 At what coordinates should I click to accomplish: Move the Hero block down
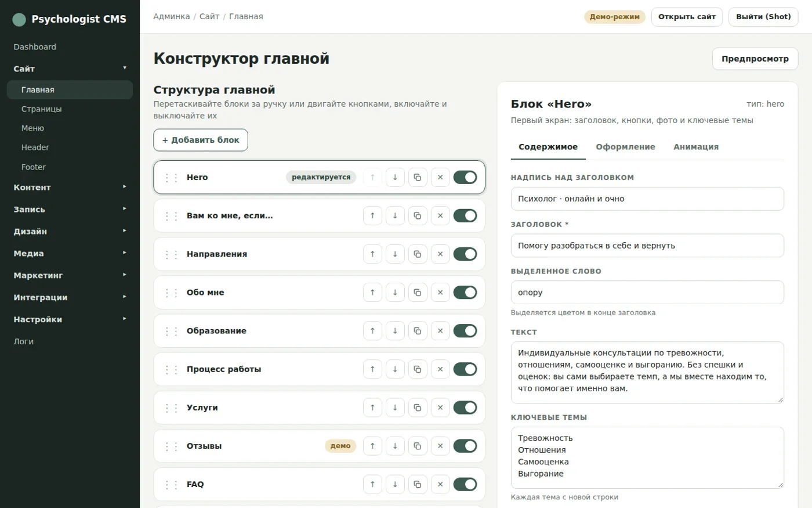pyautogui.click(x=395, y=177)
